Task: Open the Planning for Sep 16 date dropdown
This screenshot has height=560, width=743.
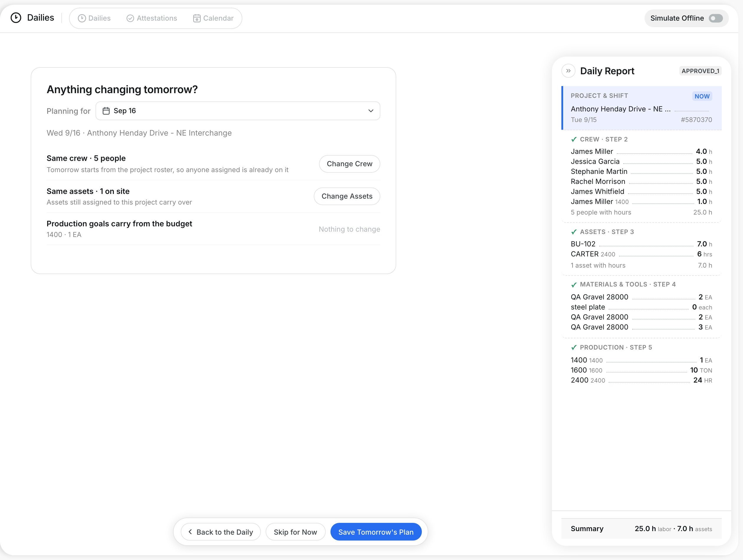Action: 237,111
